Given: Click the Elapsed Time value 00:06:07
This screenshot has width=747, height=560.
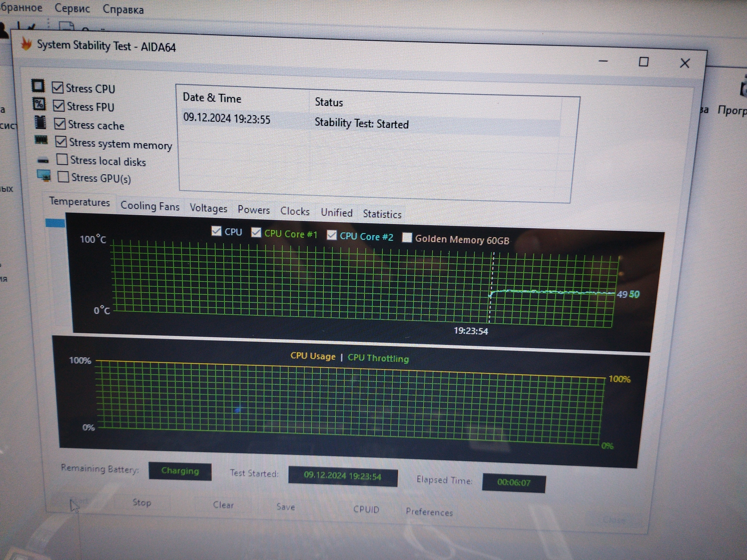Looking at the screenshot, I should click(514, 483).
